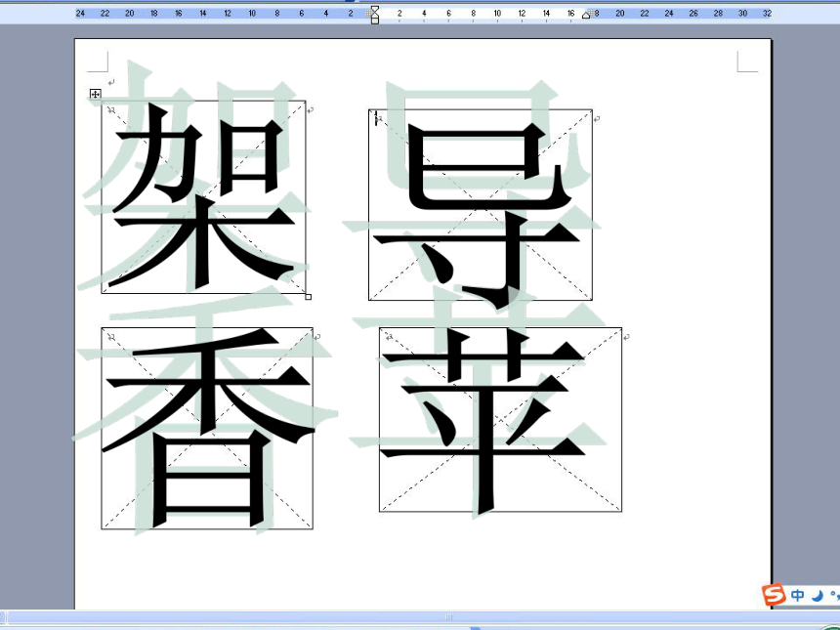
Task: Click the column marker beside the right indent
Action: (593, 14)
